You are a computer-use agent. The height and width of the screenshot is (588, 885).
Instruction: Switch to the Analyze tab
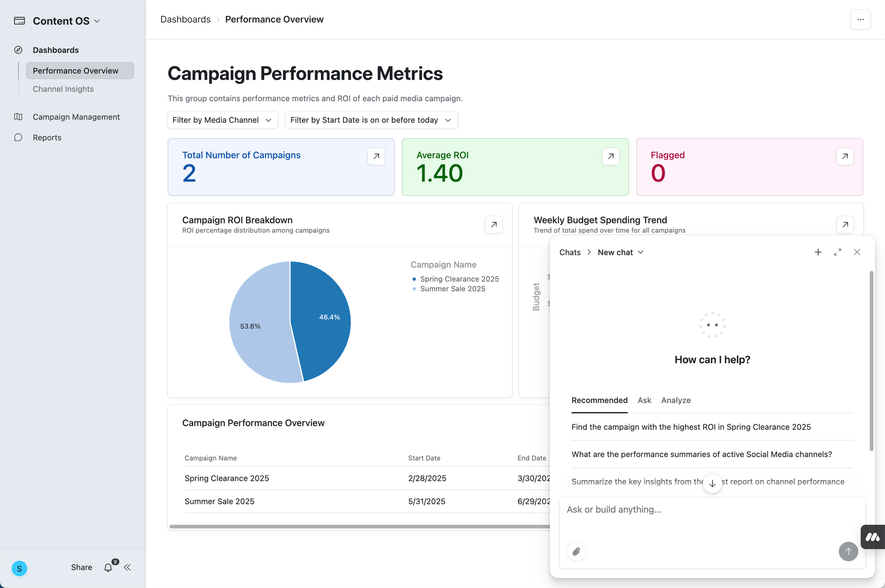click(676, 400)
